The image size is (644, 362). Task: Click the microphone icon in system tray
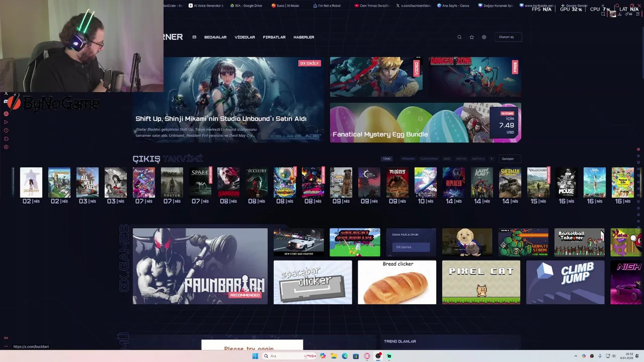(x=600, y=356)
